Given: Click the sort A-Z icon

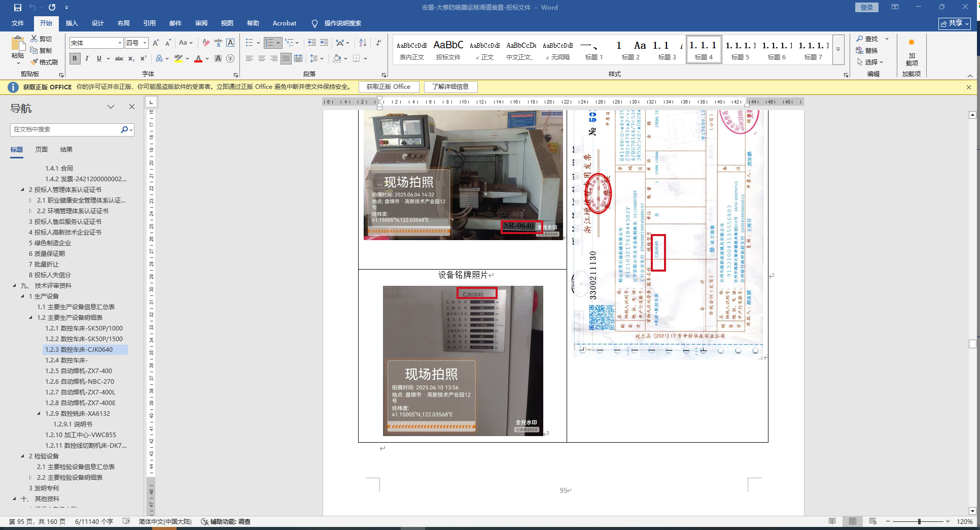Looking at the screenshot, I should click(x=363, y=43).
